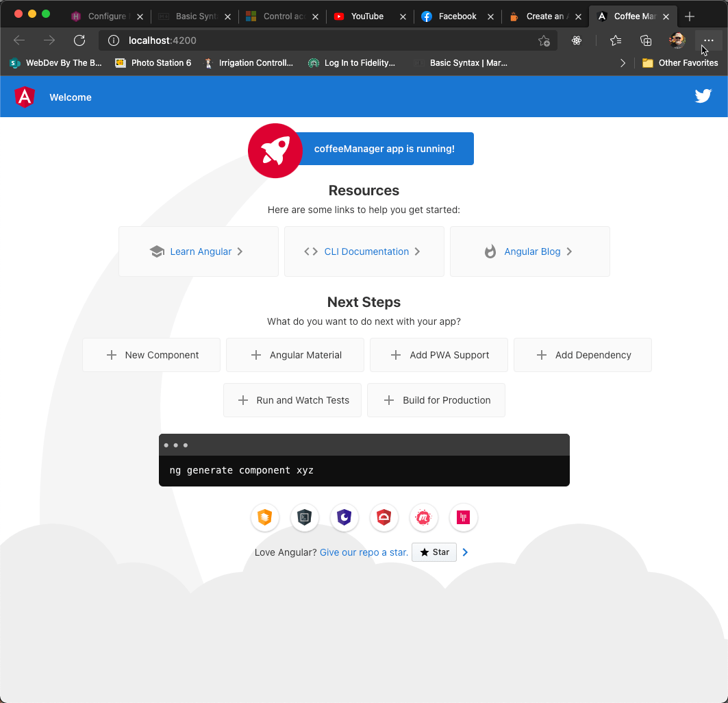Click the purple Augury shield icon

coord(344,517)
